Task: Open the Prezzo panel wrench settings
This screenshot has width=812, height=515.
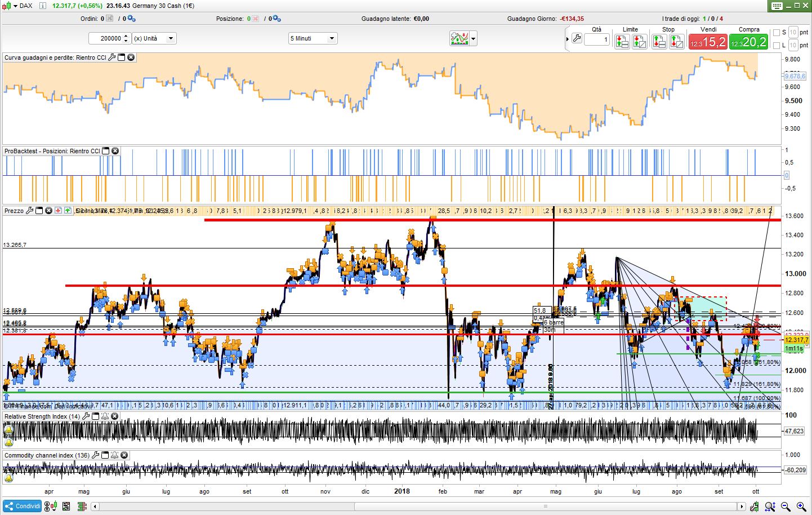Action: (x=30, y=211)
